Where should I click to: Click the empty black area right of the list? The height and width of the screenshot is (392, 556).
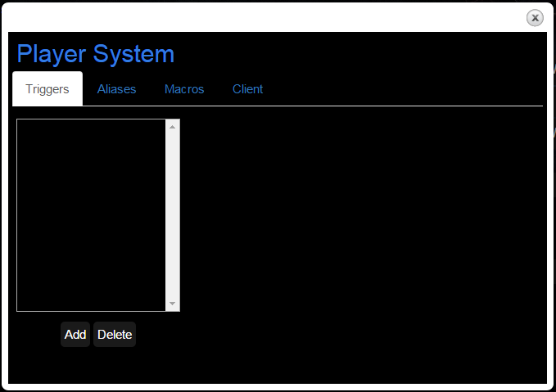360,229
